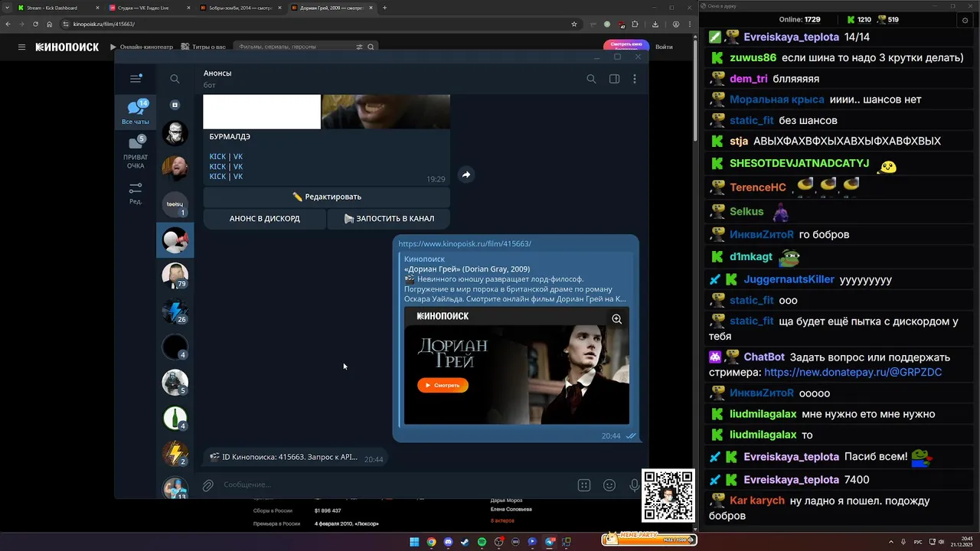Open the green bottle avatar chat
Image resolution: width=980 pixels, height=551 pixels.
point(175,418)
